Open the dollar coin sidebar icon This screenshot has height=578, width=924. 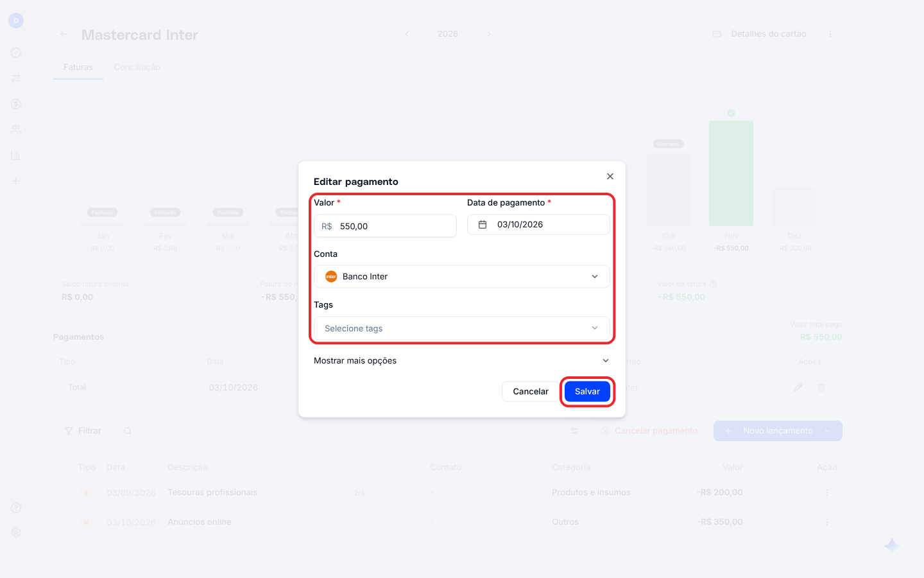16,104
